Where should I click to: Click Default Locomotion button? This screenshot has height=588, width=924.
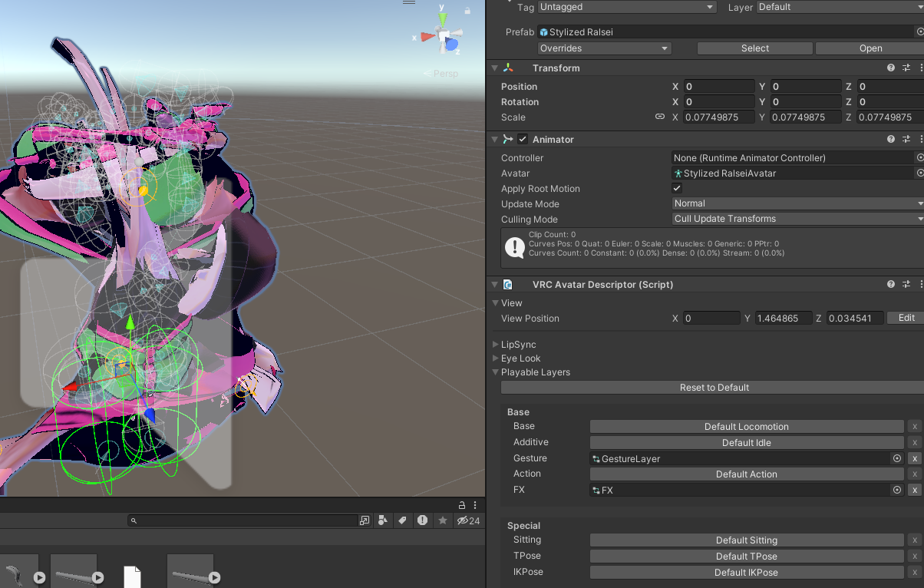point(747,427)
